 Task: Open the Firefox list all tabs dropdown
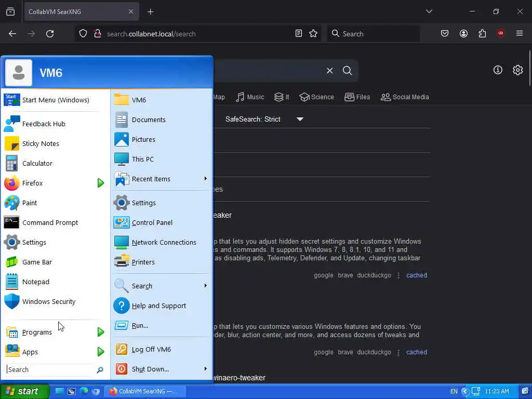[429, 11]
